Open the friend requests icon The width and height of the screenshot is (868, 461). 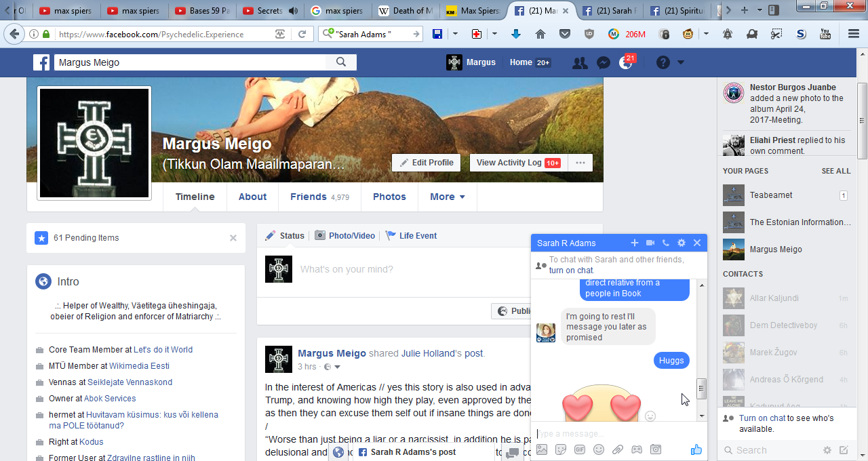tap(580, 62)
